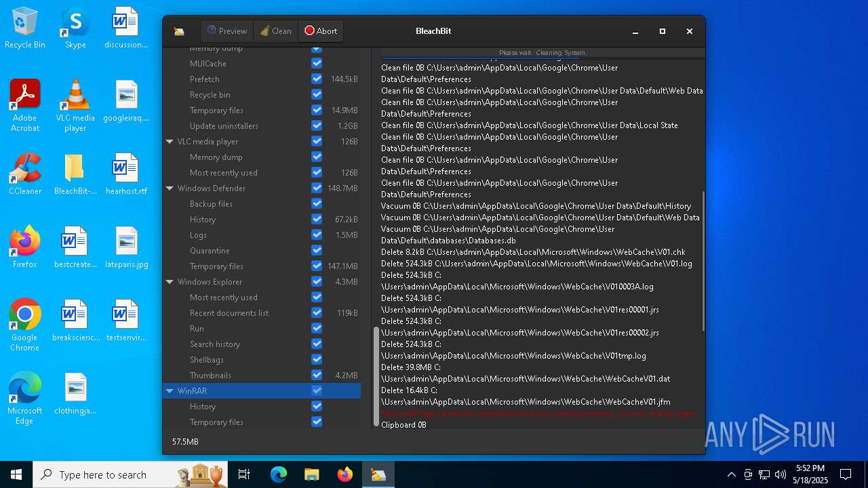Open the notification center icon
The width and height of the screenshot is (868, 488).
coord(846,474)
